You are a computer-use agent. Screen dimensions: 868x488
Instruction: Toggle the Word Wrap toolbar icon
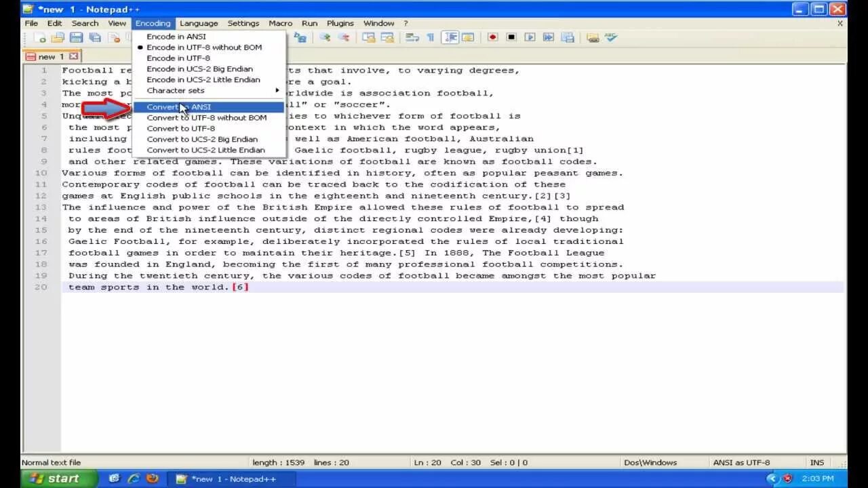click(x=412, y=37)
